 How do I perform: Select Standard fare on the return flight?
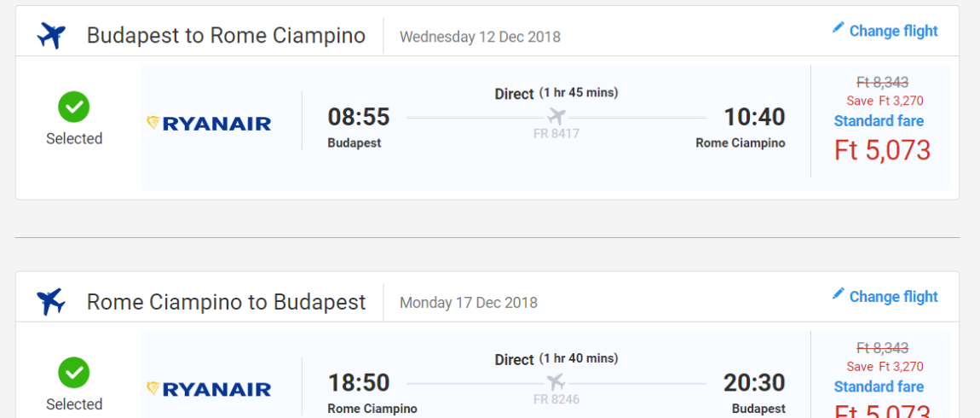pyautogui.click(x=879, y=386)
